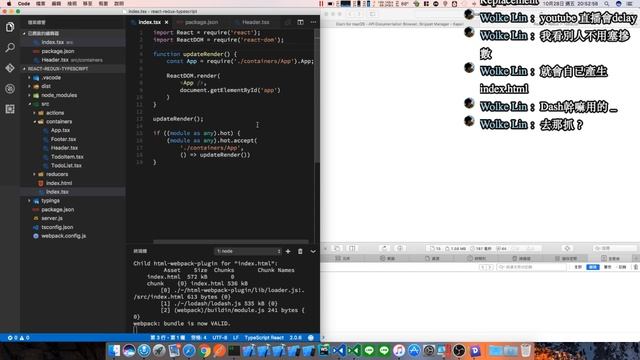The image size is (640, 360).
Task: Open OBS from the Dock
Action: click(459, 351)
